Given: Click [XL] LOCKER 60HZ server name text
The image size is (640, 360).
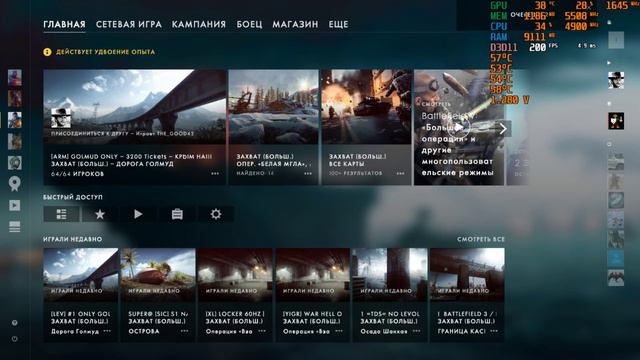Looking at the screenshot, I should [x=235, y=314].
